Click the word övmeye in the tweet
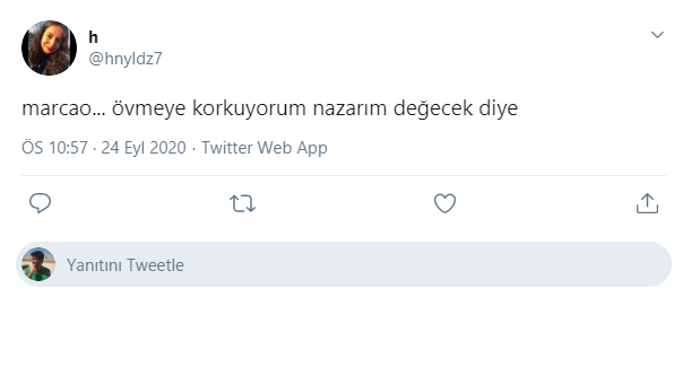700x367 pixels. pos(149,108)
